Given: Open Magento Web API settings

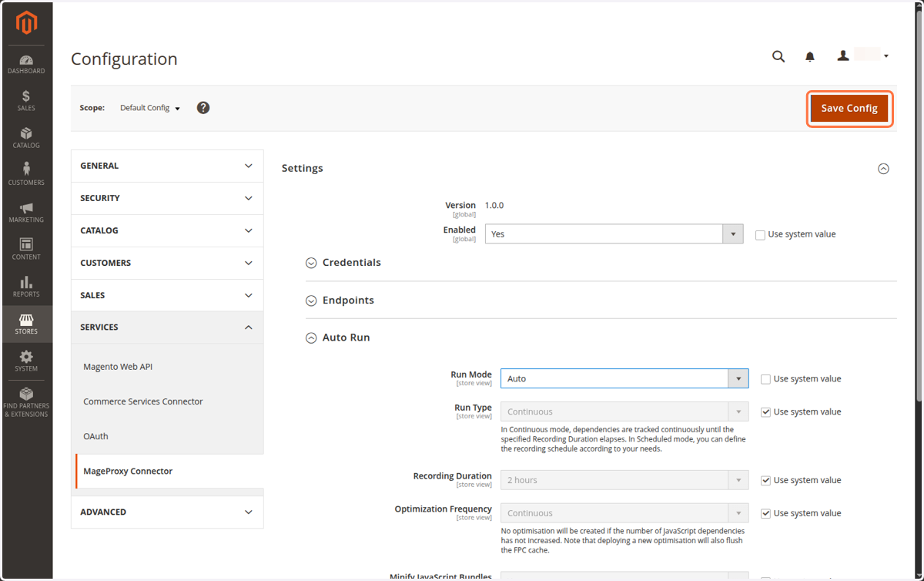Looking at the screenshot, I should 118,367.
